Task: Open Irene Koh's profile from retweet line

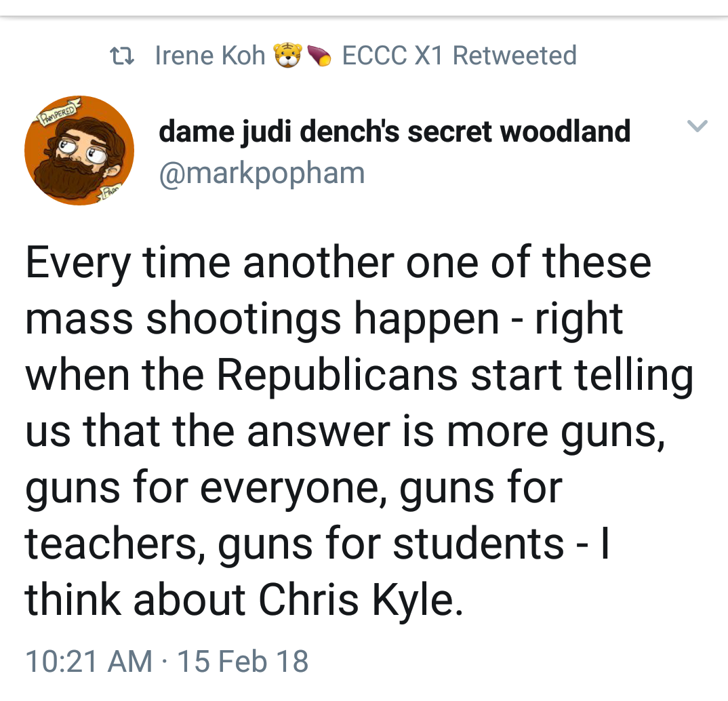Action: [x=210, y=56]
